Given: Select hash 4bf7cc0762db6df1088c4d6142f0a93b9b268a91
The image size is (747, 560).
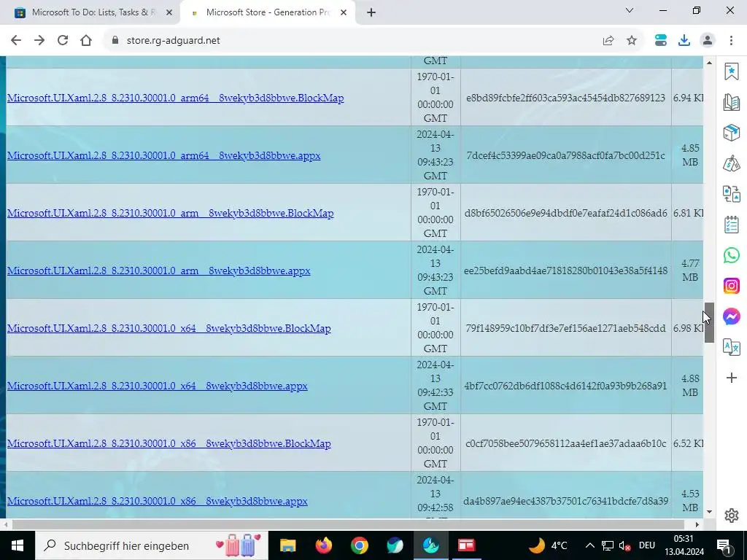Looking at the screenshot, I should coord(565,386).
